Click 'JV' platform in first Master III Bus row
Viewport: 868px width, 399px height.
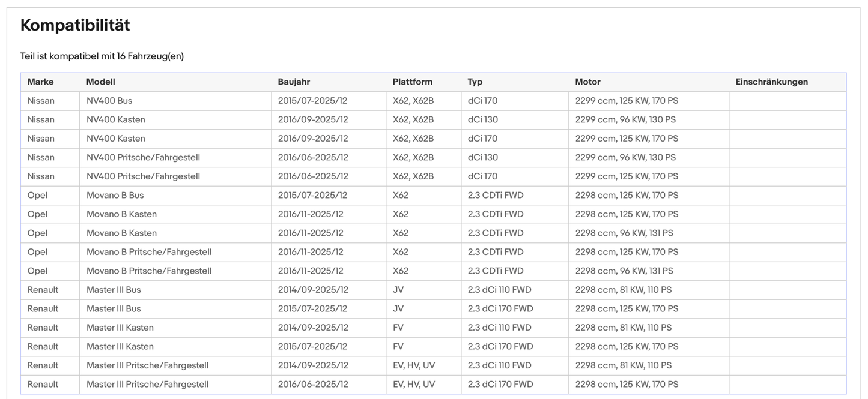[398, 290]
